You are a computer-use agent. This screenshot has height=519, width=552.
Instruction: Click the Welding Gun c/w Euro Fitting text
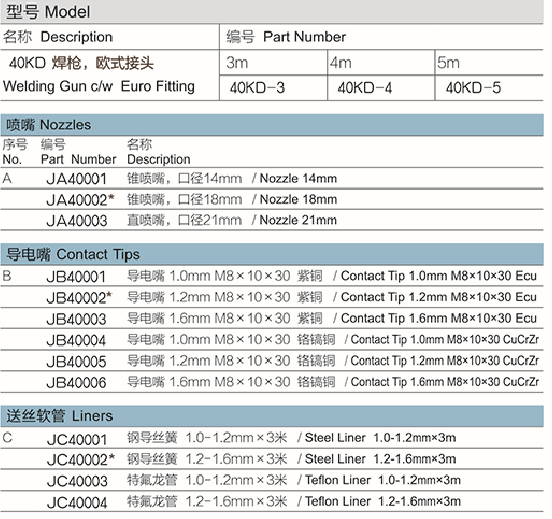point(99,87)
